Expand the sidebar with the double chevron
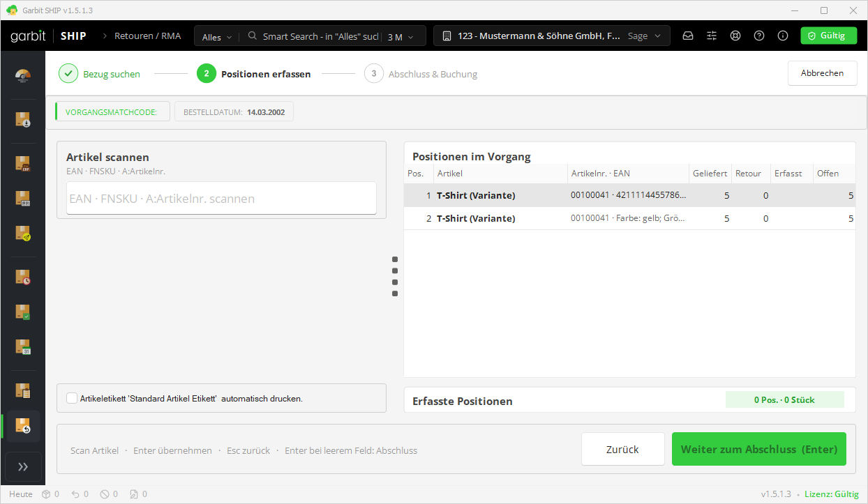This screenshot has width=868, height=504. click(x=23, y=466)
